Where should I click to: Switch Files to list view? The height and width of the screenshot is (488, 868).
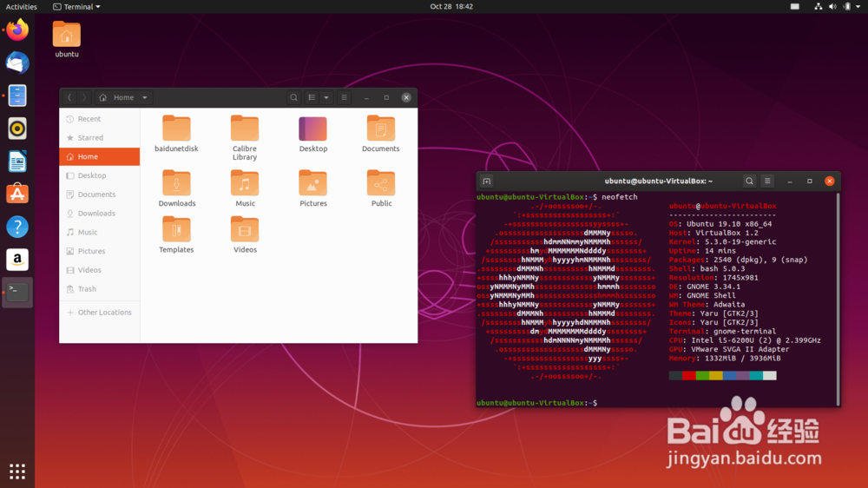(312, 97)
